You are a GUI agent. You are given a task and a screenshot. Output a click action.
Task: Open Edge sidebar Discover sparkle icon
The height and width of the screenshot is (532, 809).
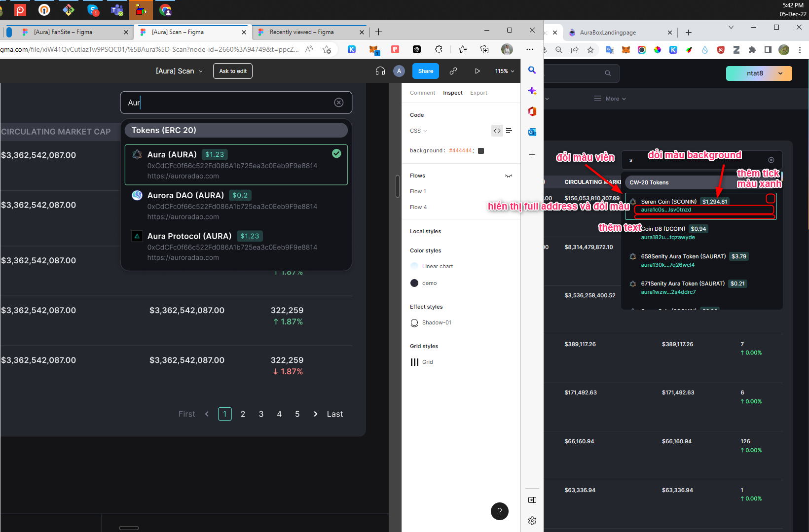tap(532, 91)
